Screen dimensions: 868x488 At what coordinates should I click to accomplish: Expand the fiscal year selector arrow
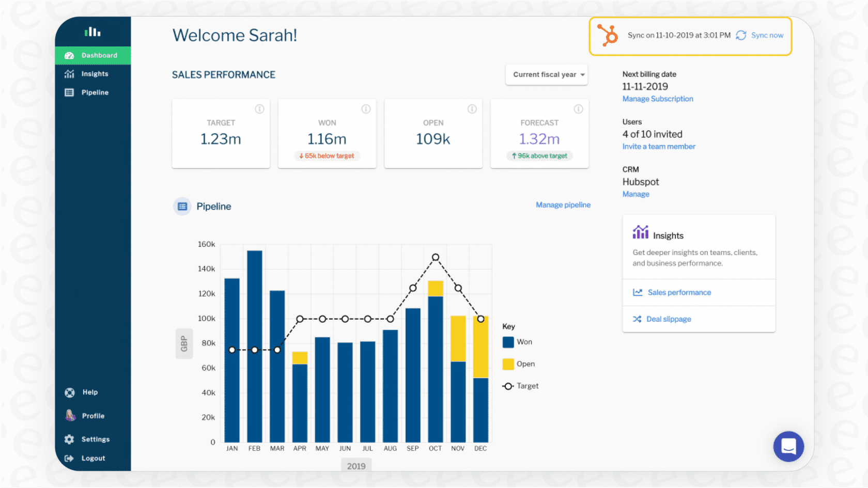tap(582, 74)
